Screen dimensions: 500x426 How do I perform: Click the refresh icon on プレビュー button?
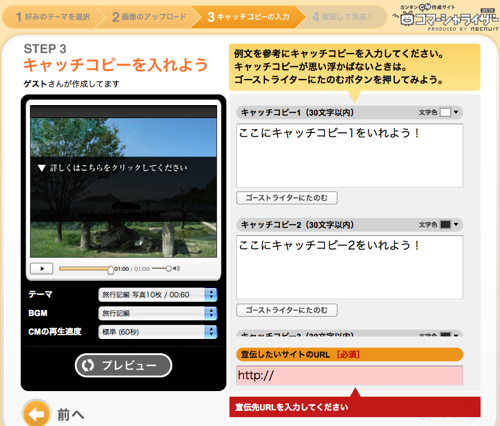[88, 365]
